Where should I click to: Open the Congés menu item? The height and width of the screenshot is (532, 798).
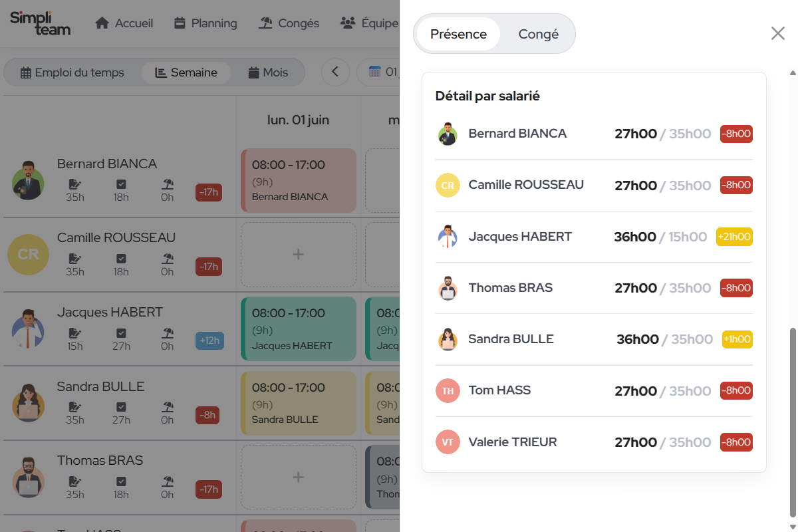tap(289, 23)
